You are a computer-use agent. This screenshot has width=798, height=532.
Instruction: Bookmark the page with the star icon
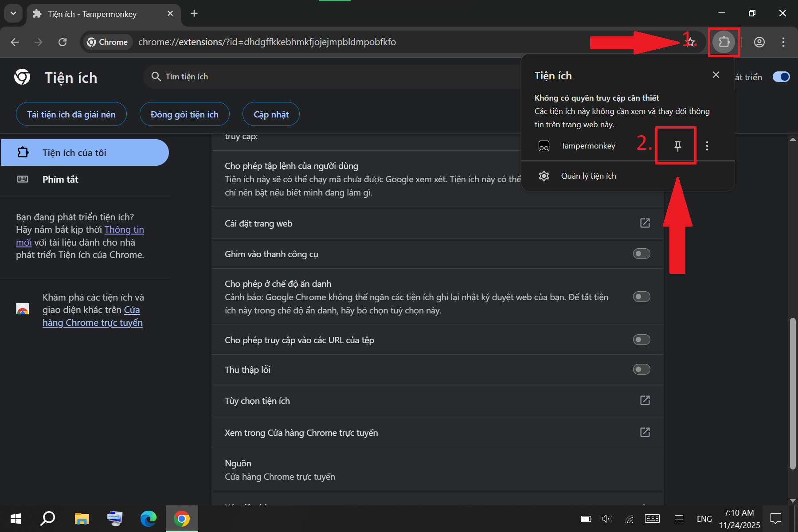click(690, 42)
